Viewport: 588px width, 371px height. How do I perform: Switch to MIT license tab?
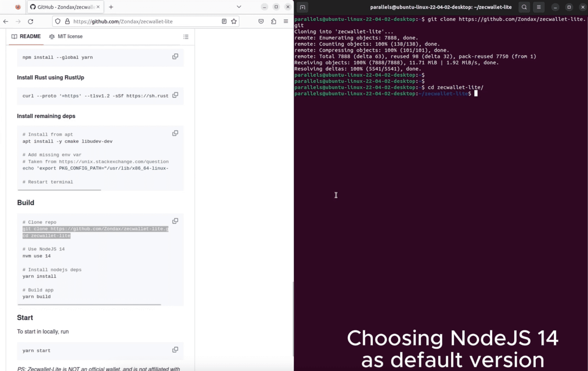tap(66, 36)
